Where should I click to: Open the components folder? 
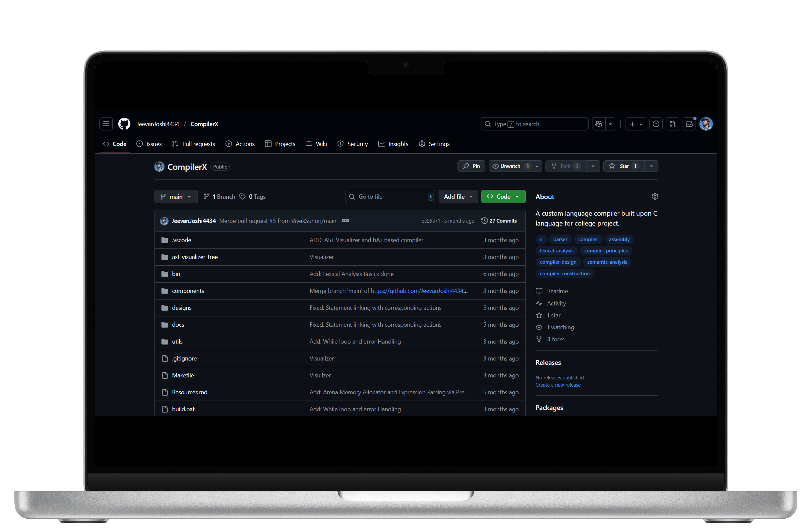[x=188, y=291]
